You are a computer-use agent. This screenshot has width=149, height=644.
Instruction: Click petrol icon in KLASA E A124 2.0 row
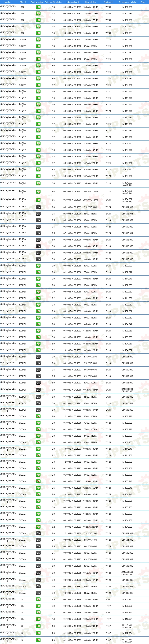[x=38, y=92]
